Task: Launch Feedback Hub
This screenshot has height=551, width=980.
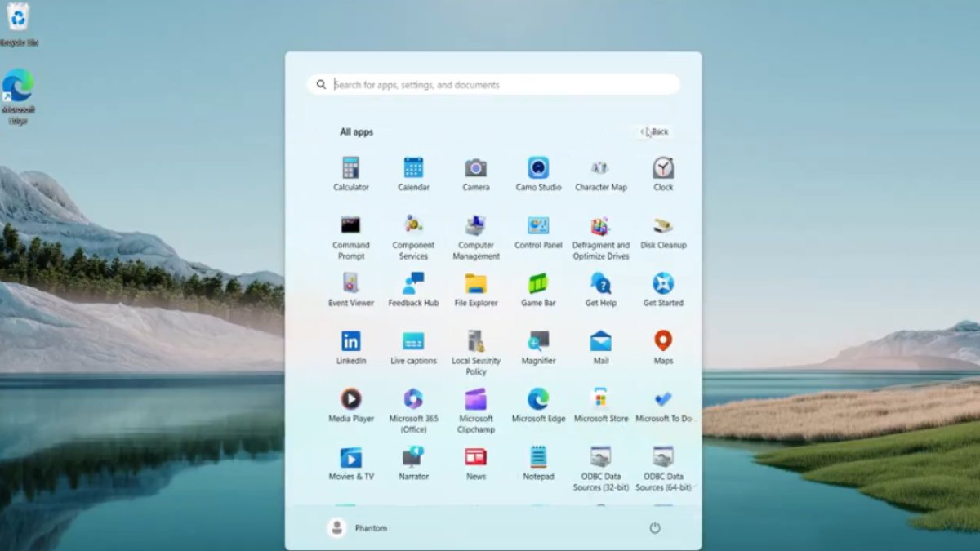Action: tap(413, 290)
